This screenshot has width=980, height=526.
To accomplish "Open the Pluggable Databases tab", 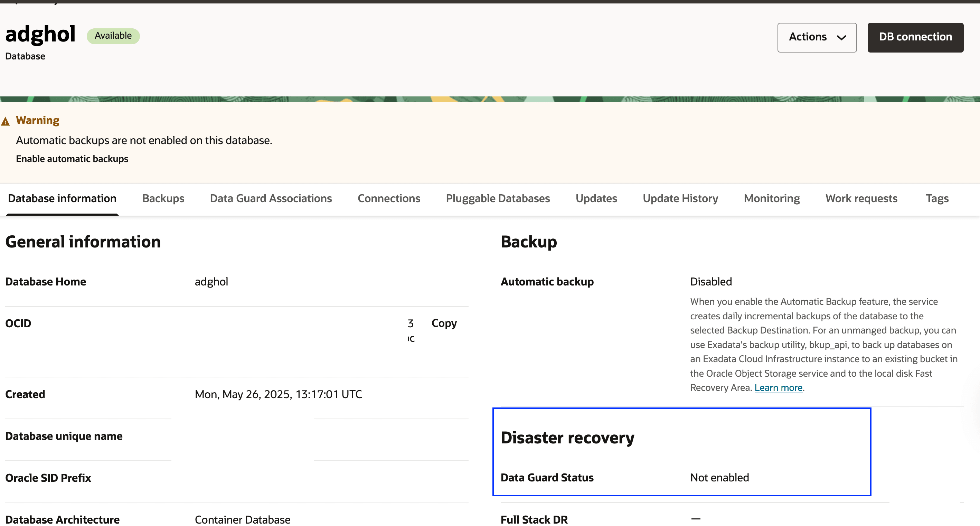I will (x=498, y=198).
